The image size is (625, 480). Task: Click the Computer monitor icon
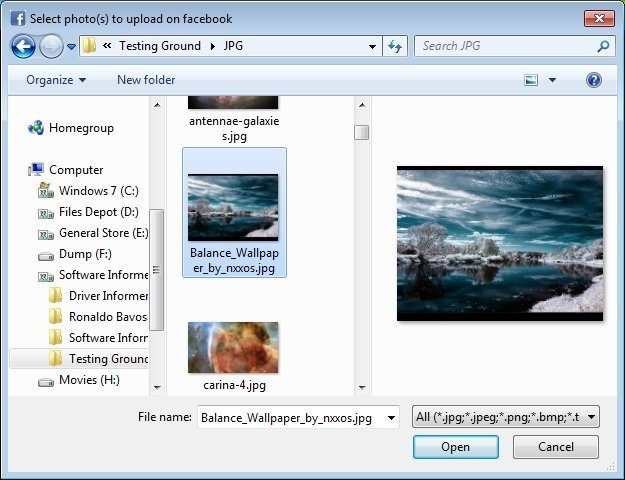click(x=36, y=170)
